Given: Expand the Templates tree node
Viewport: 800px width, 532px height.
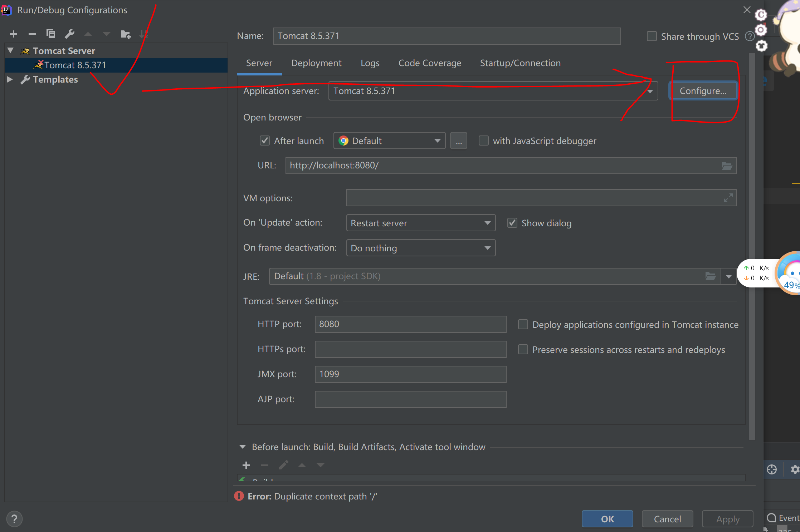Looking at the screenshot, I should [10, 79].
